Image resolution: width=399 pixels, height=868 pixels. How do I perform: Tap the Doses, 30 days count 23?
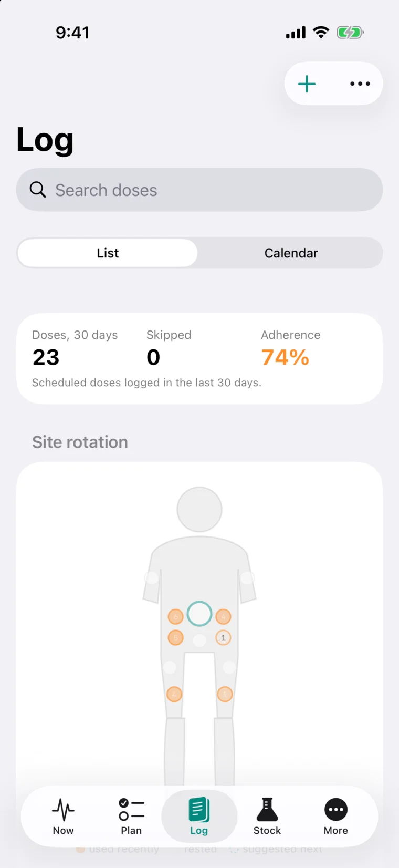pyautogui.click(x=46, y=357)
